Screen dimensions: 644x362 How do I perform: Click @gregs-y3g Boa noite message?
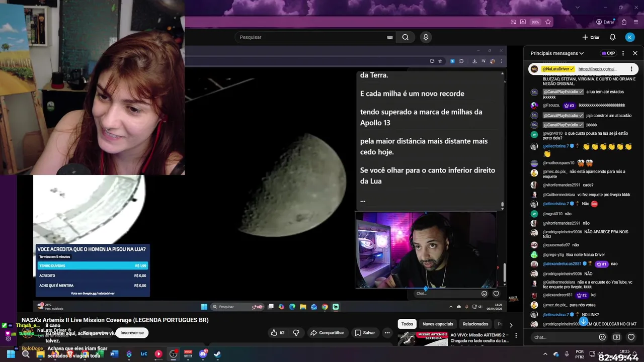574,255
